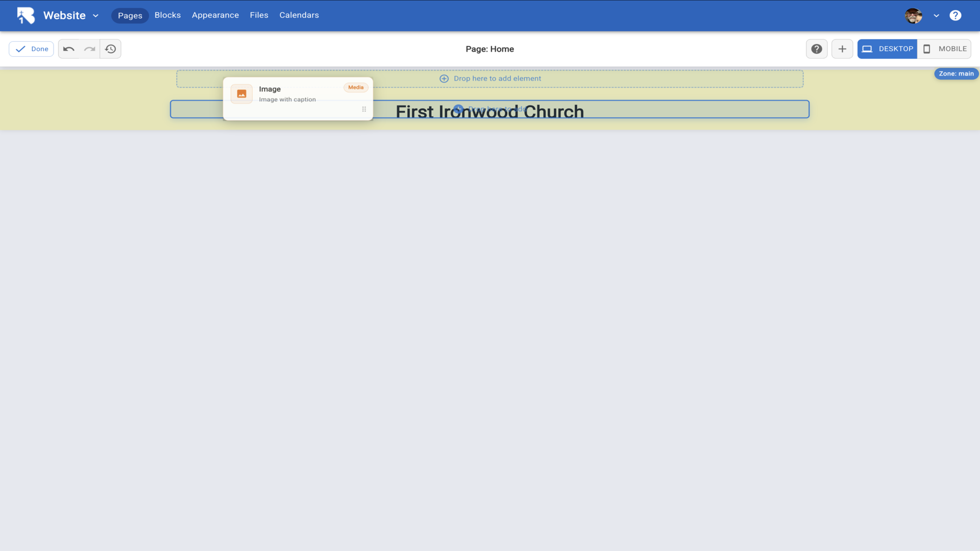Click the site logo icon
The width and height of the screenshot is (980, 551).
(x=26, y=15)
